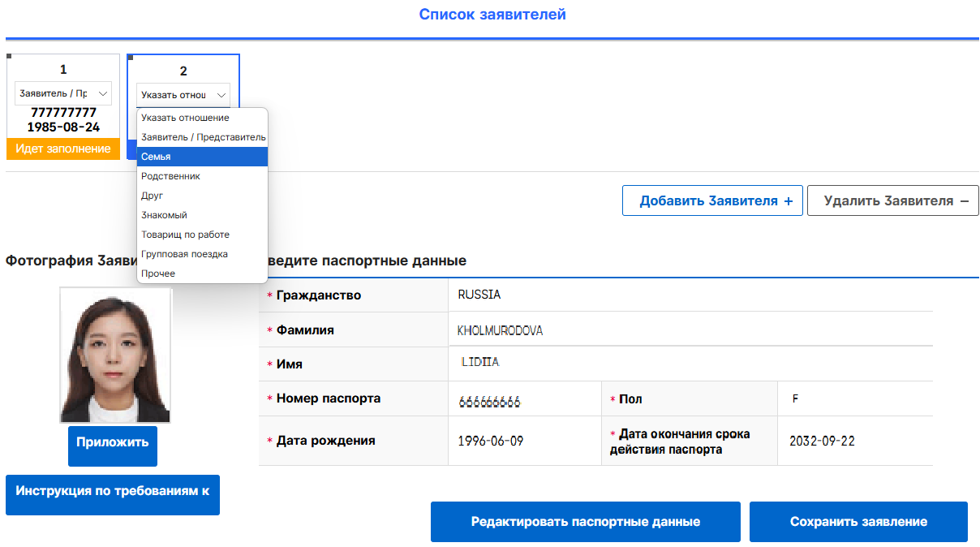Click 'Добавить Заявителя +' button
Image resolution: width=980 pixels, height=547 pixels.
[x=712, y=200]
